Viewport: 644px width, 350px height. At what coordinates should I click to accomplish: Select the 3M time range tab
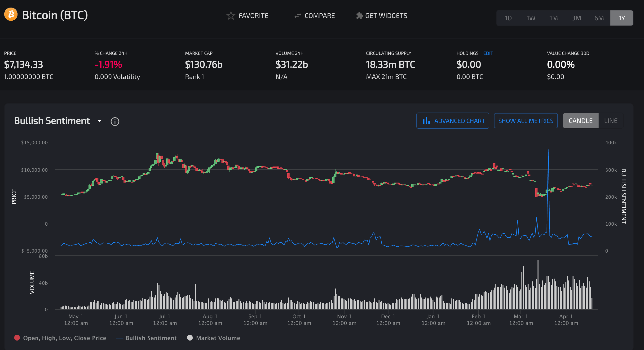click(576, 18)
